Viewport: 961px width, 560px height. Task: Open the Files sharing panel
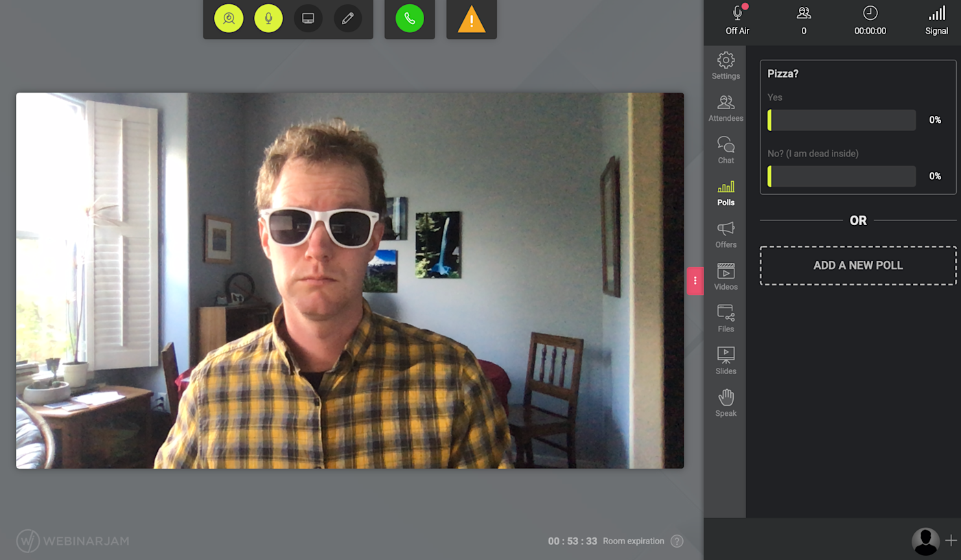[726, 319]
